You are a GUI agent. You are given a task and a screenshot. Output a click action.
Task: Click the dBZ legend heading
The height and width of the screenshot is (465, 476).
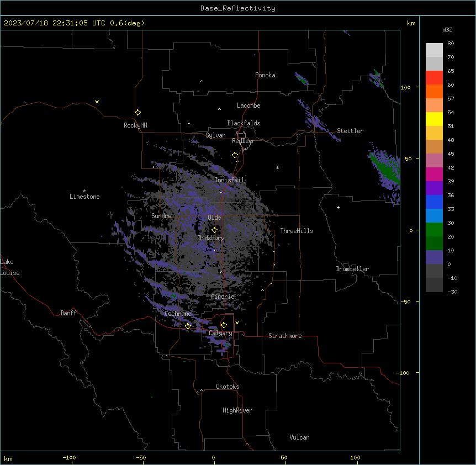click(x=447, y=29)
